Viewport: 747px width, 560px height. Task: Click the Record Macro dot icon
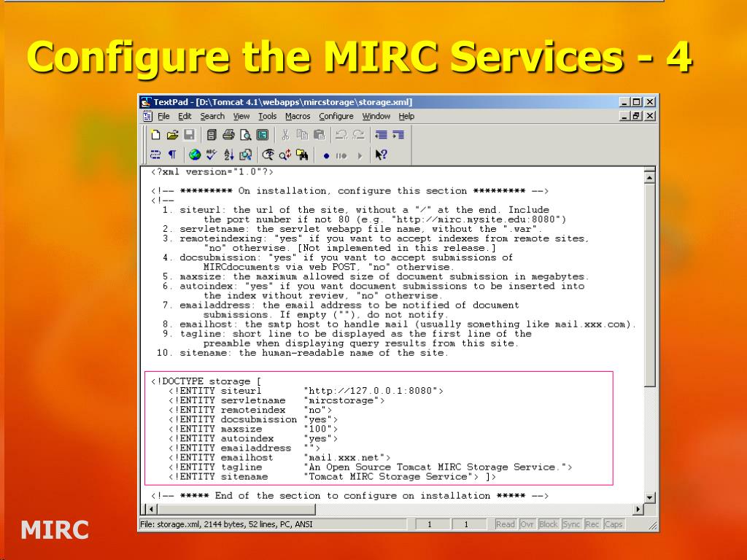[x=326, y=156]
